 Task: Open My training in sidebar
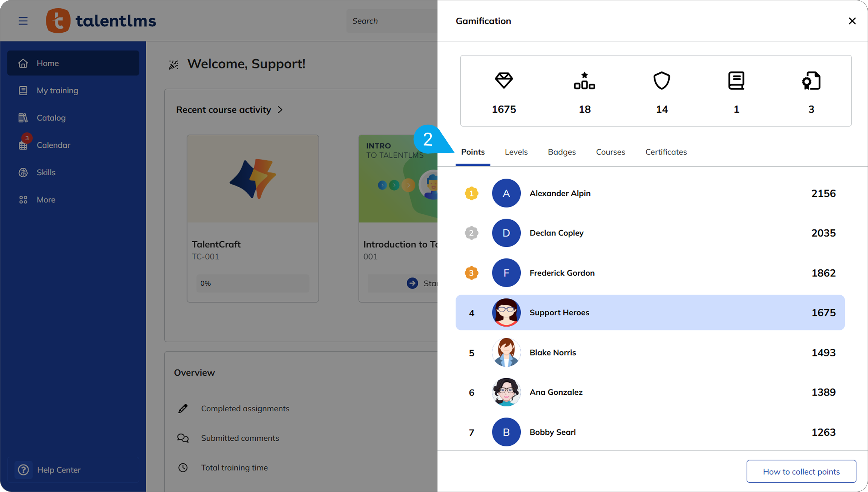pyautogui.click(x=73, y=90)
